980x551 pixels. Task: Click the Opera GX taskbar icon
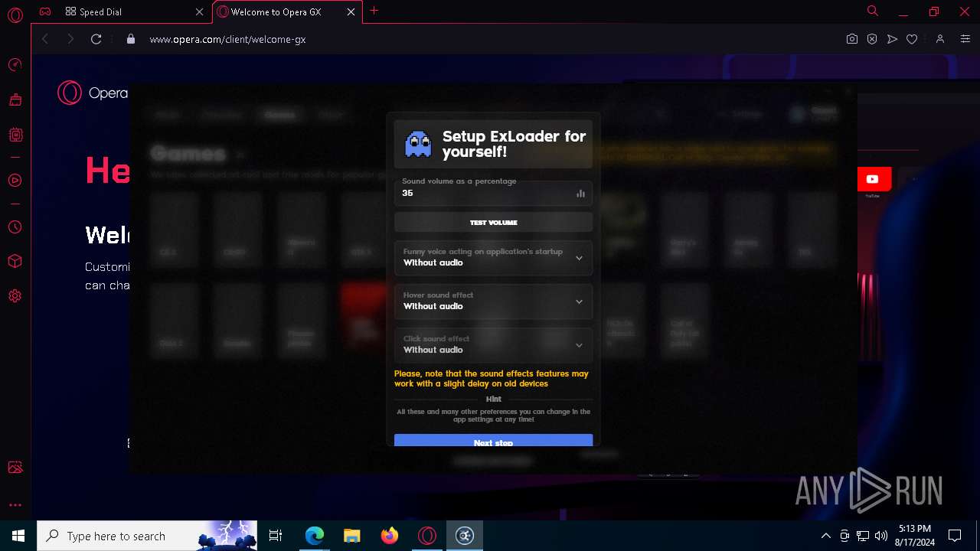(427, 536)
